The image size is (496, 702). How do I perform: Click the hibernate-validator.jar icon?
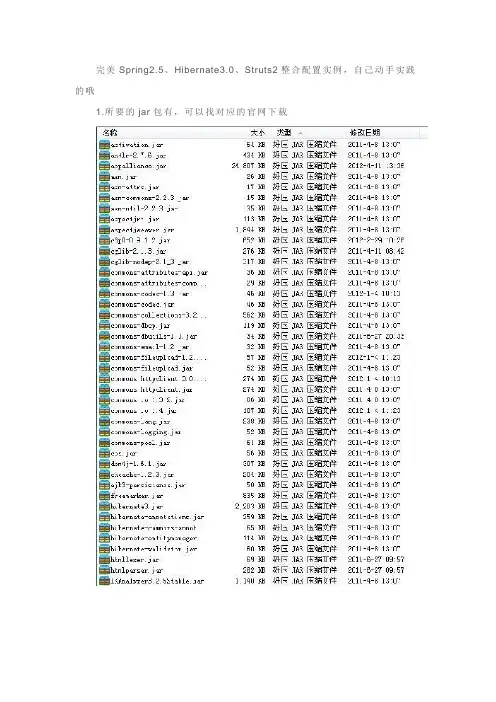104,549
